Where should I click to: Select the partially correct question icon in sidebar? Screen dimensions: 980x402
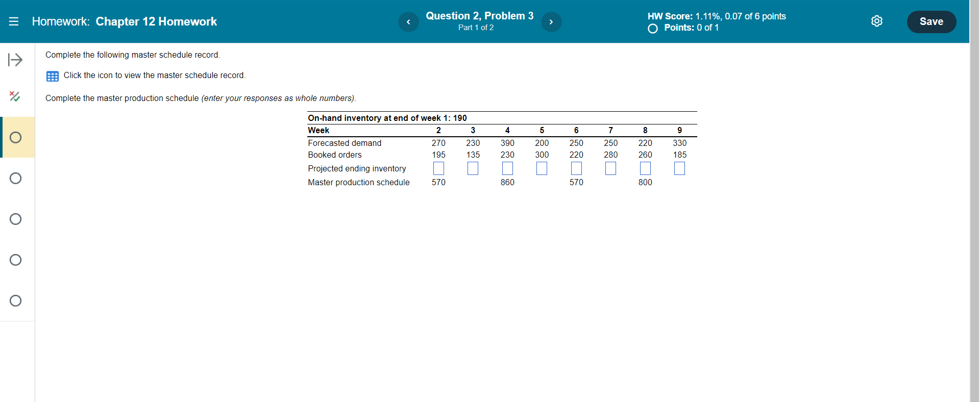pos(15,96)
